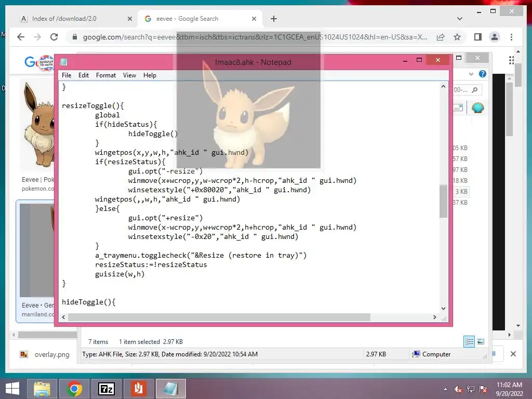532x399 pixels.
Task: Expand the Chrome tab search chevron
Action: [x=460, y=19]
